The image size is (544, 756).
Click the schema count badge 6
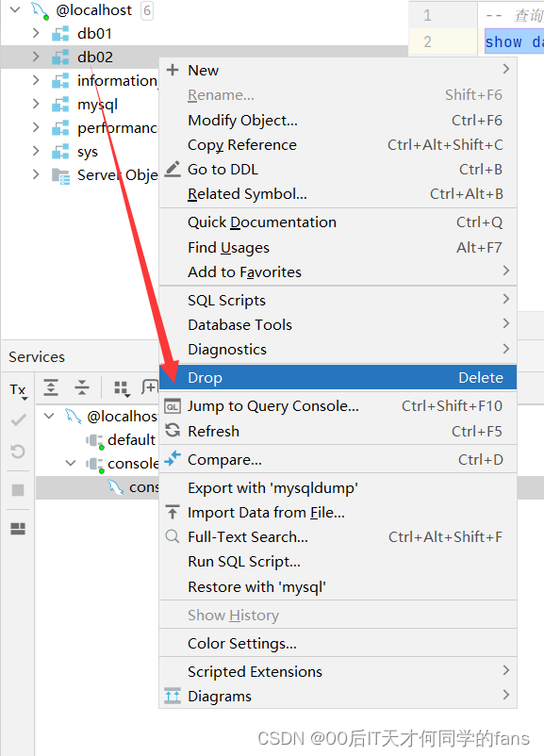coord(147,10)
